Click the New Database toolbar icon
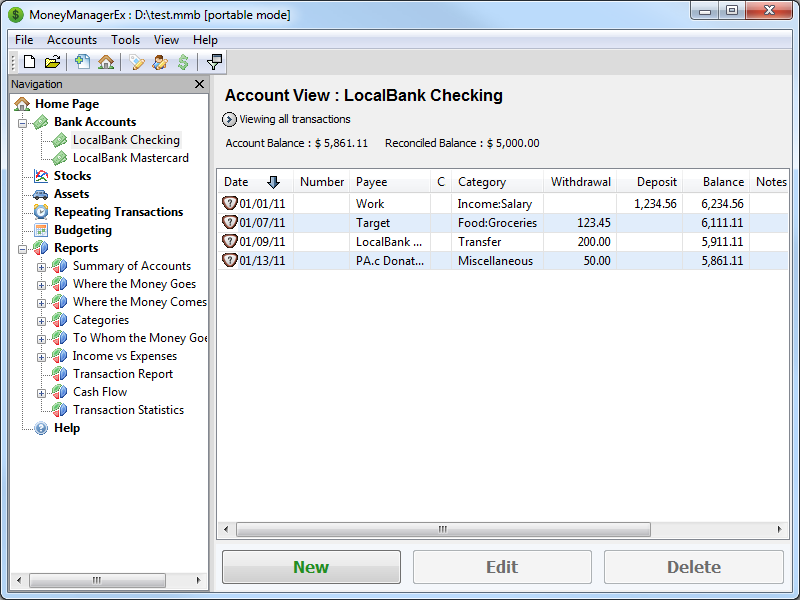Screen dimensions: 800x600 point(30,62)
